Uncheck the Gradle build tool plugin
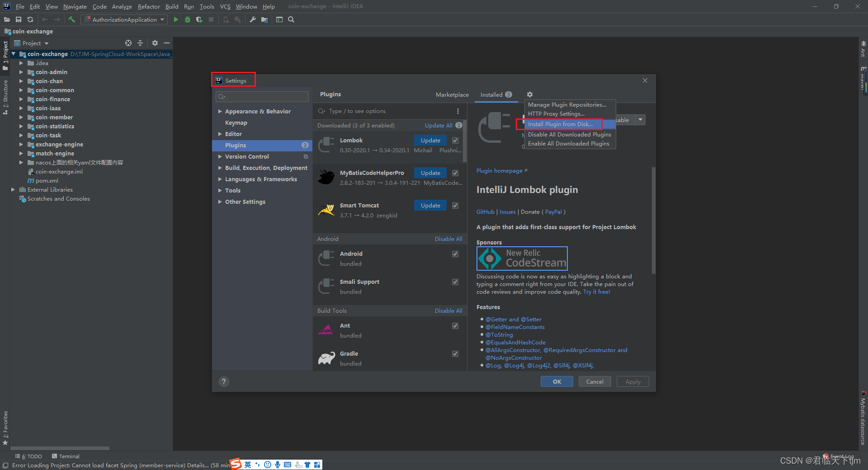 [x=455, y=354]
